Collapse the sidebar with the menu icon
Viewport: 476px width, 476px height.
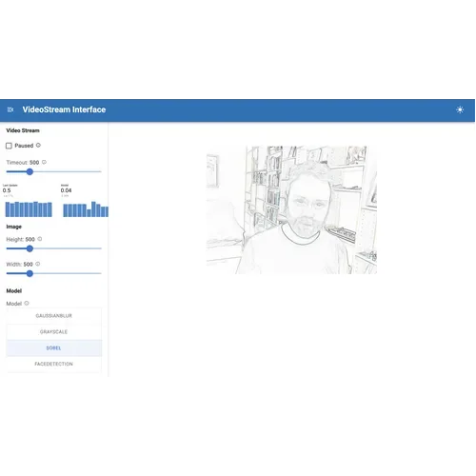tap(10, 109)
